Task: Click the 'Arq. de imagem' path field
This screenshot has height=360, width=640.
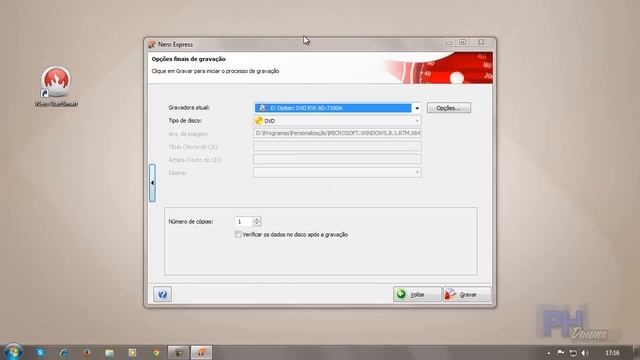Action: [337, 133]
